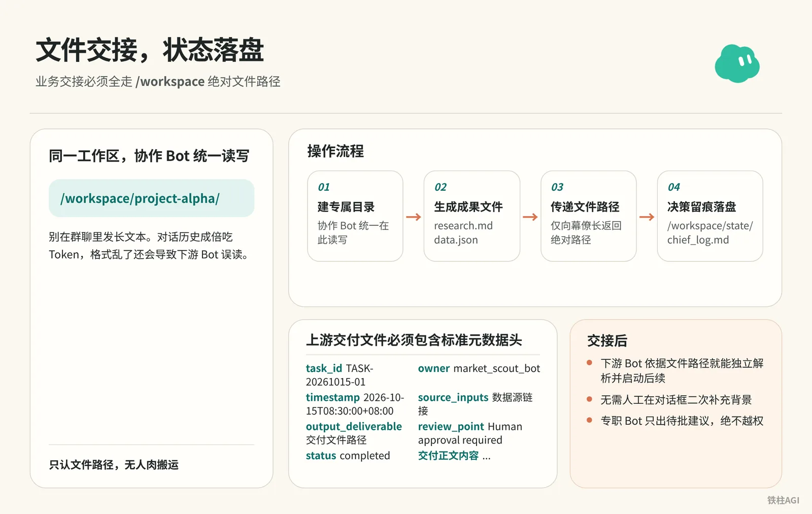Click the 操作流程 heading
The height and width of the screenshot is (514, 812).
coord(335,151)
